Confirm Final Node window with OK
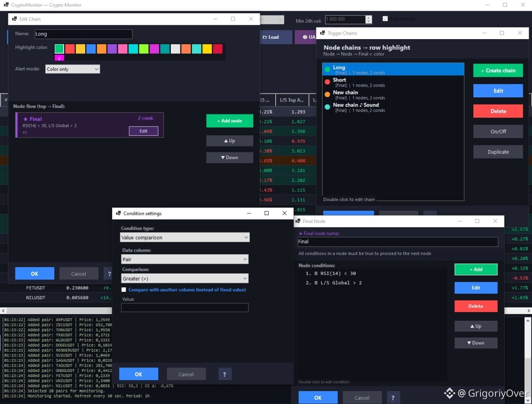The image size is (532, 404). coord(318,398)
